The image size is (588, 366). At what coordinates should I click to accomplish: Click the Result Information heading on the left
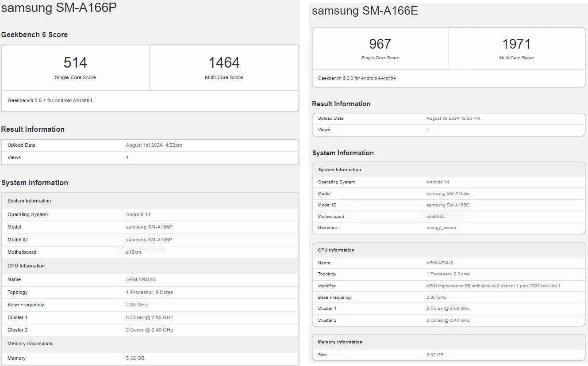click(33, 129)
